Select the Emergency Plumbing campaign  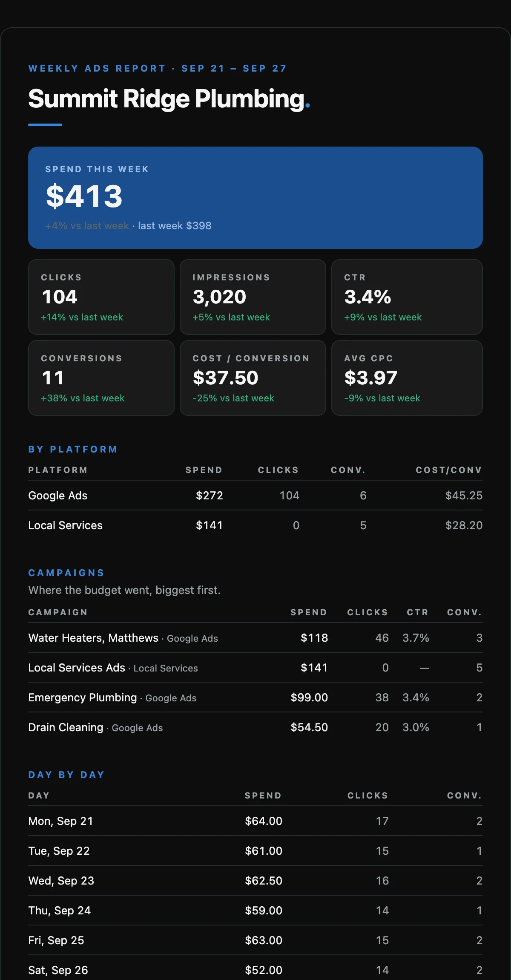click(x=83, y=698)
